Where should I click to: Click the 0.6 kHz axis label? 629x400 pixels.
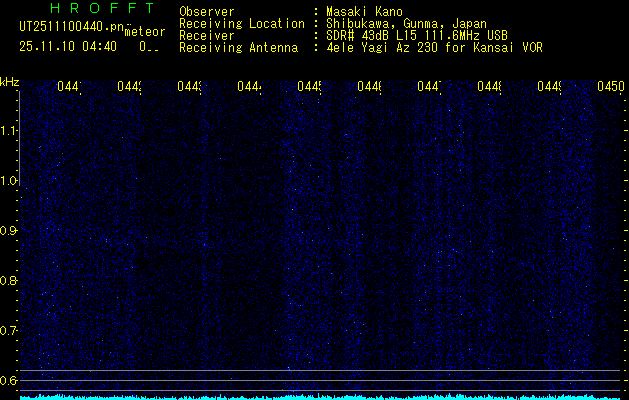[x=8, y=380]
